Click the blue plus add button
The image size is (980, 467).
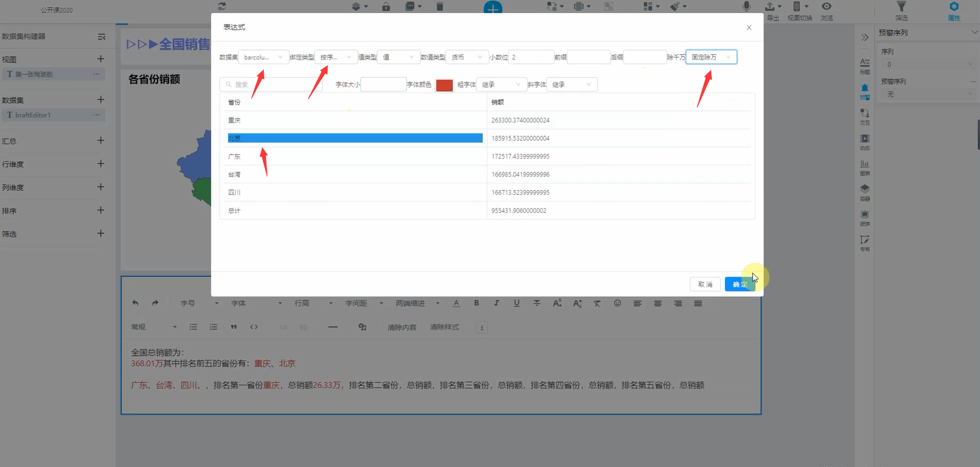coord(493,7)
